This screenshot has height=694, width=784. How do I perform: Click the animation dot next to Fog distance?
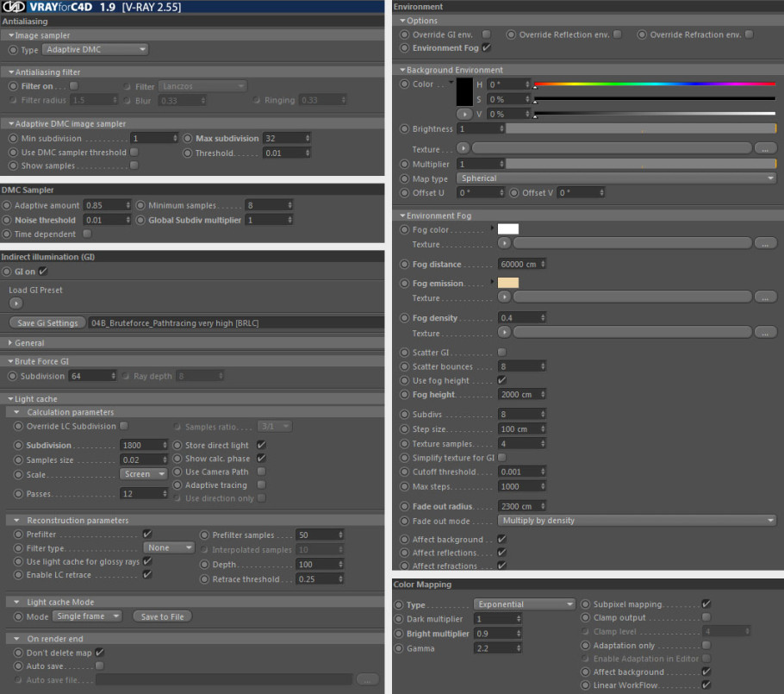(x=405, y=264)
